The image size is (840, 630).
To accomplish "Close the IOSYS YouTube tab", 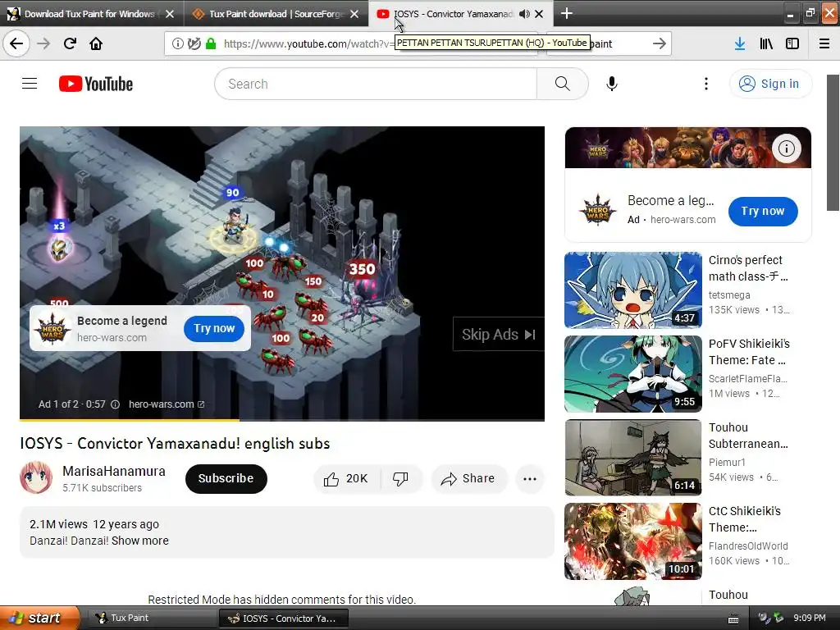I will point(539,14).
